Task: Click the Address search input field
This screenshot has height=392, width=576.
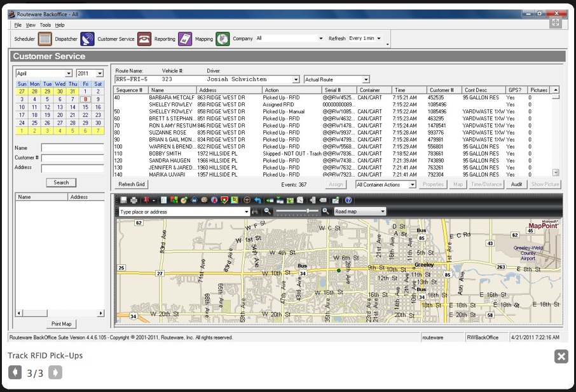Action: click(72, 168)
